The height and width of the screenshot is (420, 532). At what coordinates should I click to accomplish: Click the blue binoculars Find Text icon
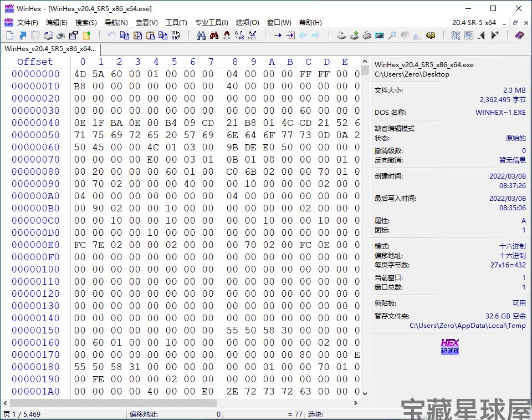201,36
